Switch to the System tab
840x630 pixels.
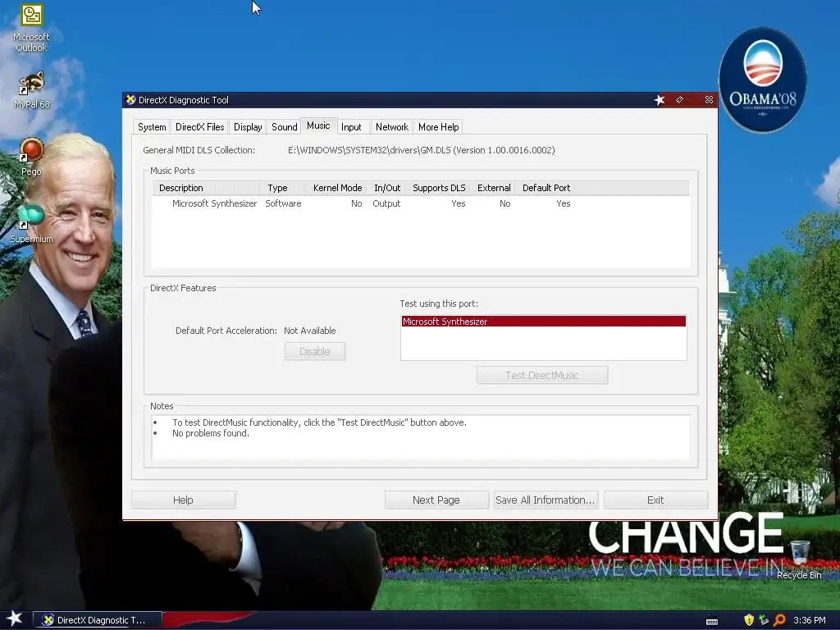click(152, 127)
